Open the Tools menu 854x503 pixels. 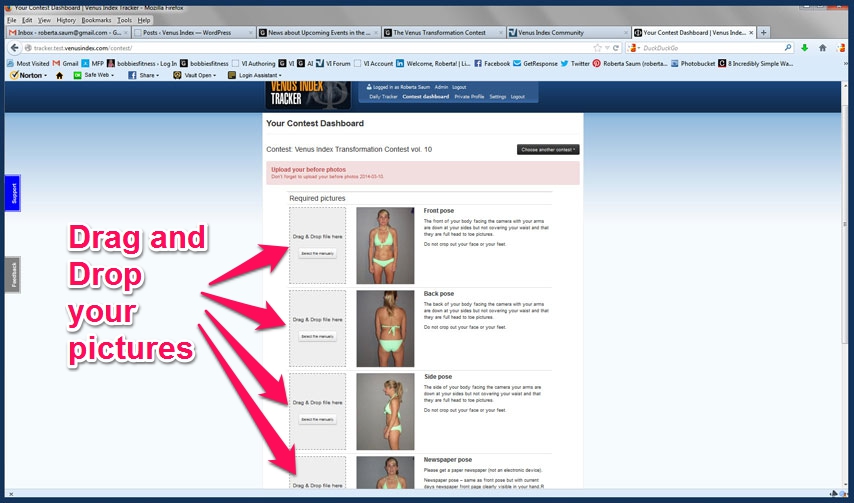pyautogui.click(x=125, y=20)
